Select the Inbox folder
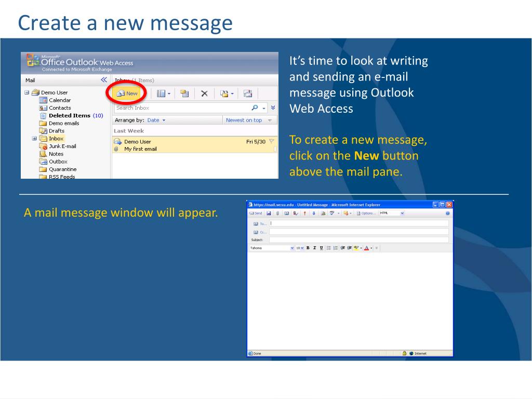This screenshot has width=532, height=399. [x=51, y=138]
